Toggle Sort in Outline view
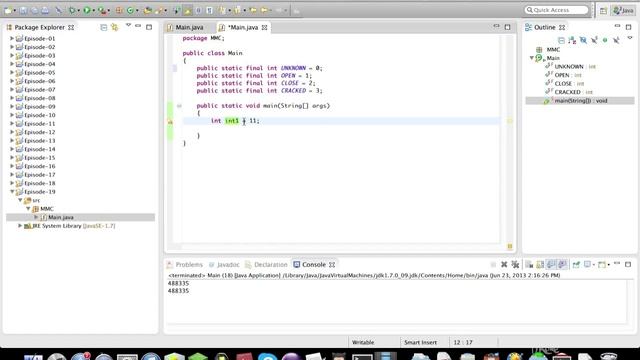Image resolution: width=640 pixels, height=360 pixels. coord(572,40)
